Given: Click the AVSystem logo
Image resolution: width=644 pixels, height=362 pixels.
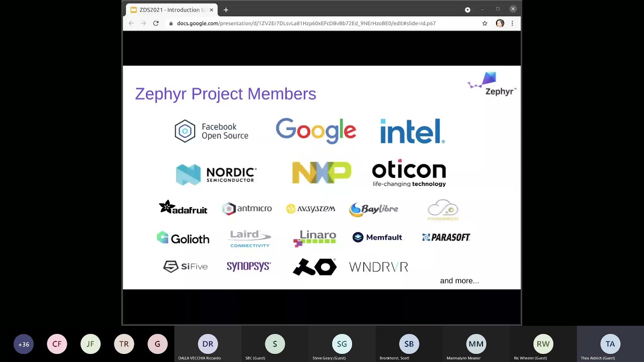Looking at the screenshot, I should (310, 209).
